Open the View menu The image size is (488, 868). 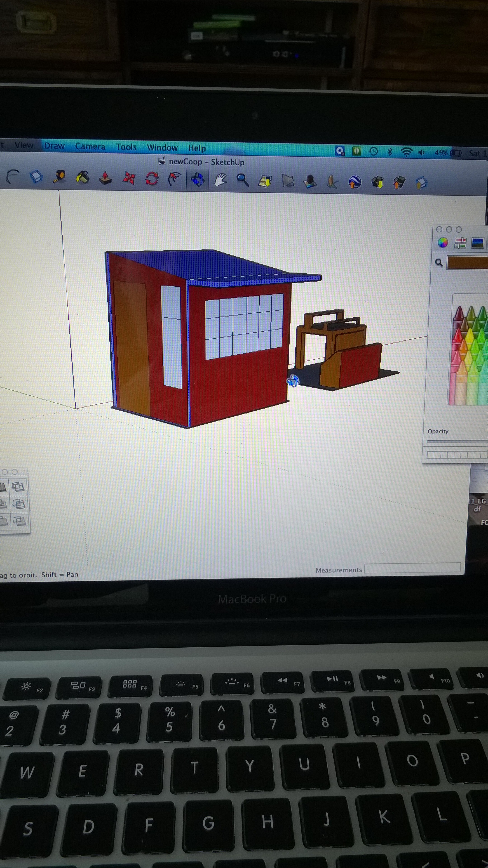tap(24, 145)
